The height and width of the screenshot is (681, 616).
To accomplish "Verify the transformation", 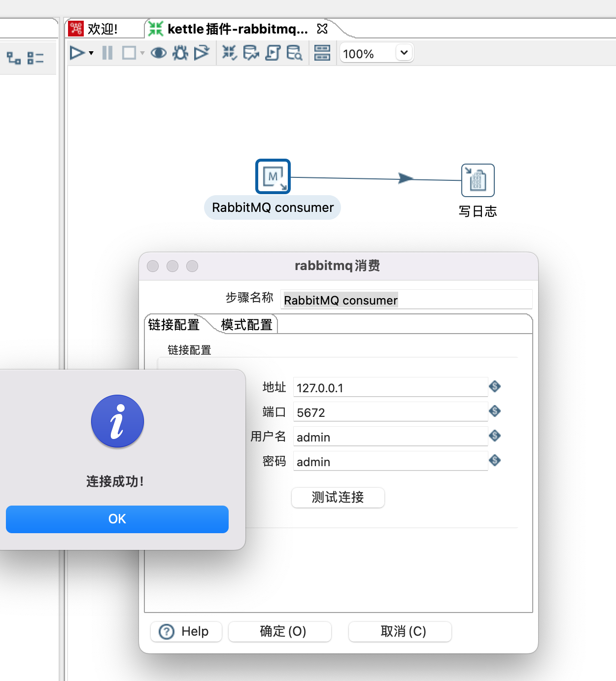I will pos(229,53).
